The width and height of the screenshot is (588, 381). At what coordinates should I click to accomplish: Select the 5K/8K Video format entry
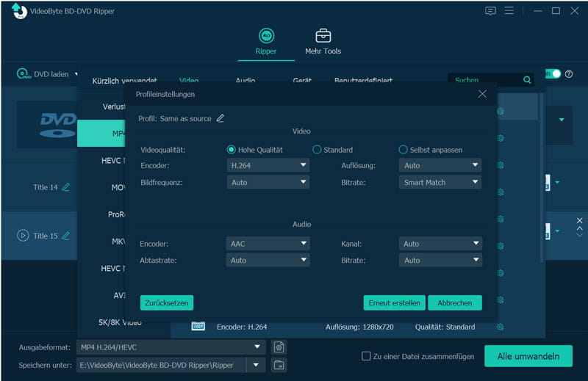pyautogui.click(x=120, y=322)
